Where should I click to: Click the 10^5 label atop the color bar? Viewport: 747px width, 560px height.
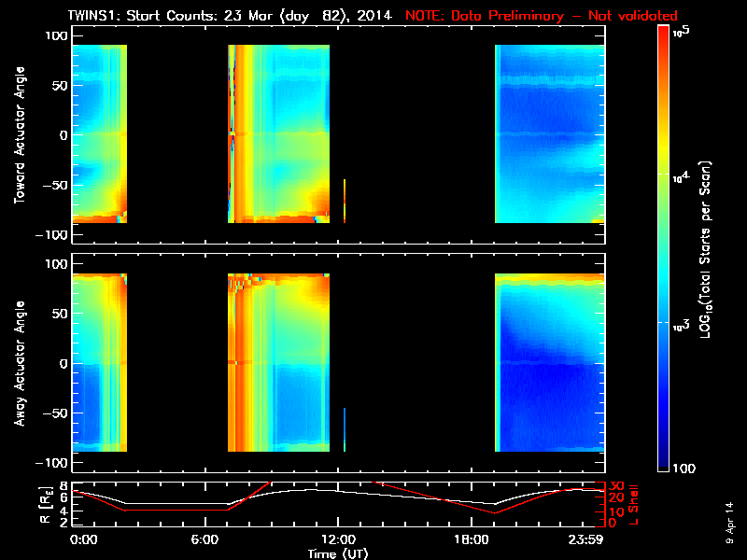(686, 31)
